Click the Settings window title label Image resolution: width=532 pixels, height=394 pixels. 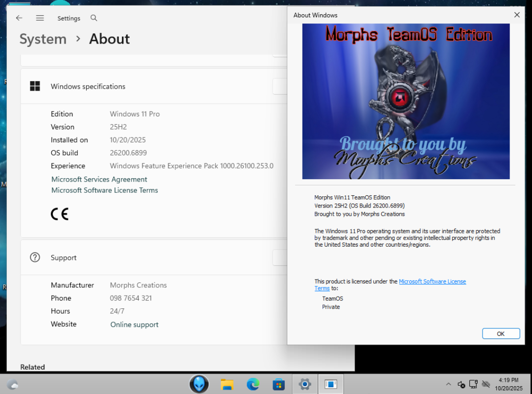(x=69, y=18)
